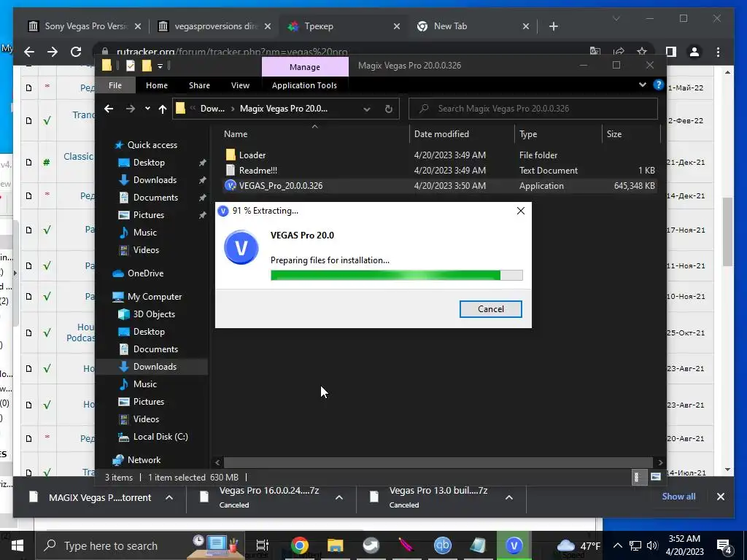Open the Loader folder
This screenshot has height=560, width=747.
tap(252, 155)
